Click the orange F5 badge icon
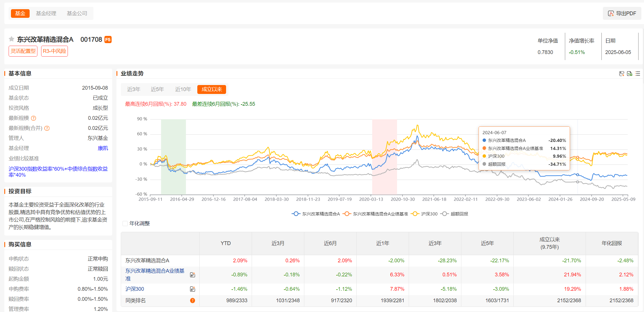 [x=108, y=40]
